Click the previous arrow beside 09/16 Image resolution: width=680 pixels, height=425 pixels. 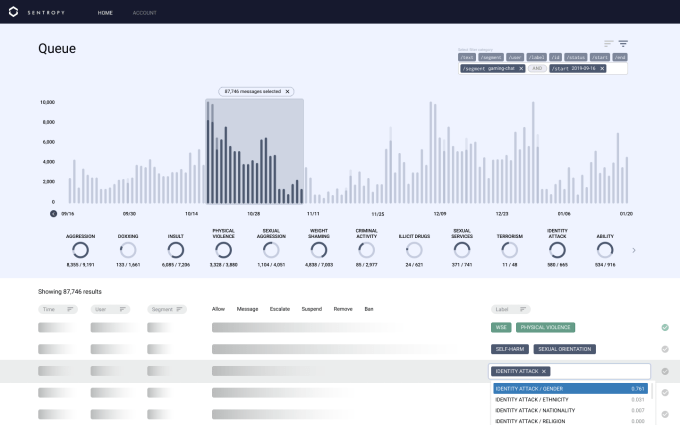[x=53, y=213]
